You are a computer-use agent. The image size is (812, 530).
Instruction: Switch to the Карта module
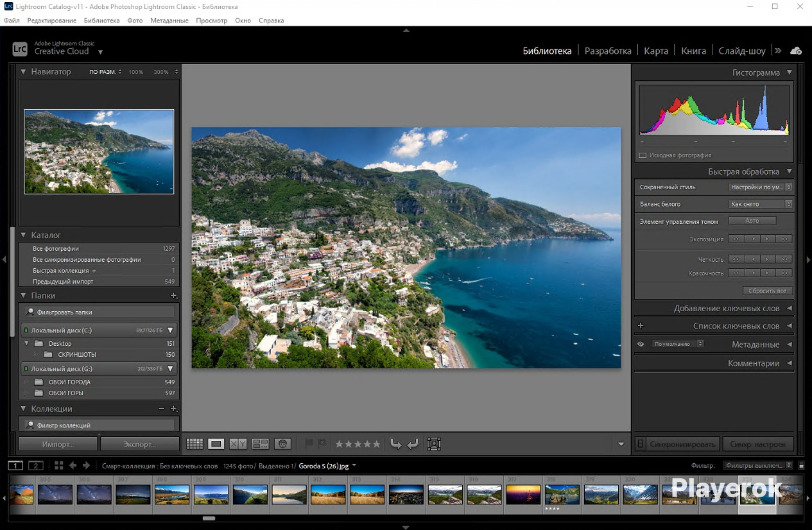656,51
